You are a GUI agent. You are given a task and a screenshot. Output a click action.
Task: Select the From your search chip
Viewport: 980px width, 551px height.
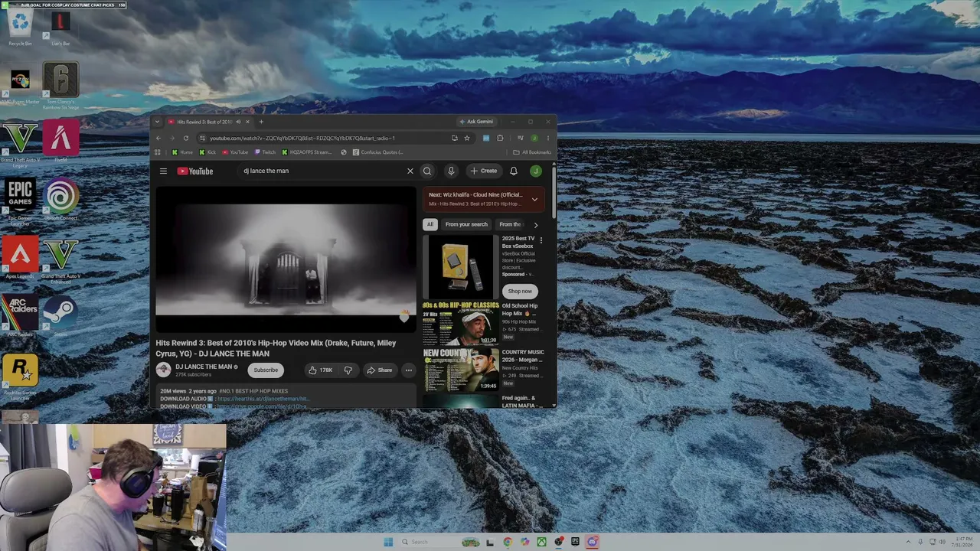(466, 224)
